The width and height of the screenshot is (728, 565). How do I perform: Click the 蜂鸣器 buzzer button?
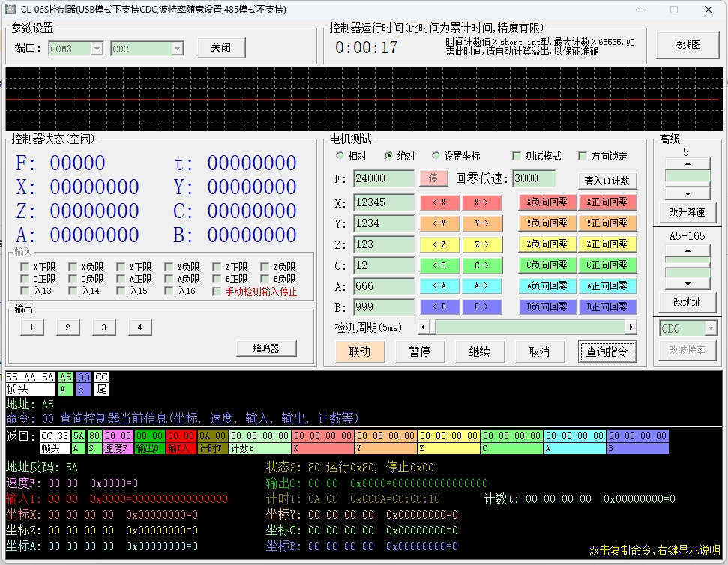[266, 348]
